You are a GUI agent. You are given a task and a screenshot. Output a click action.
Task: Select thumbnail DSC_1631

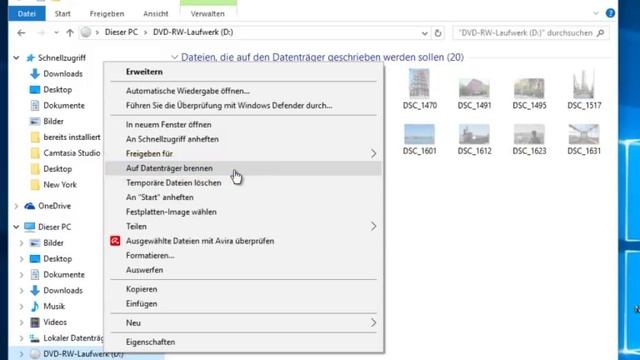tap(584, 134)
